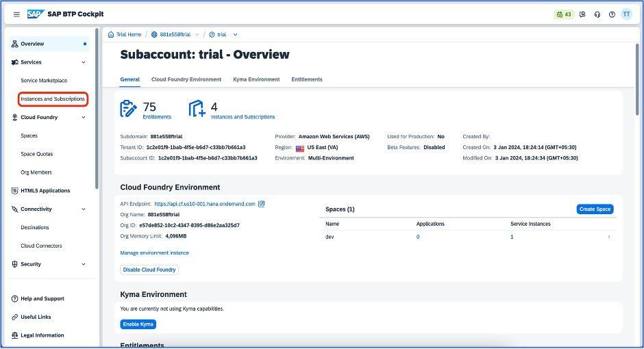This screenshot has height=349, width=644.
Task: Click the Instances and Subscriptions tile icon
Action: coord(197,109)
